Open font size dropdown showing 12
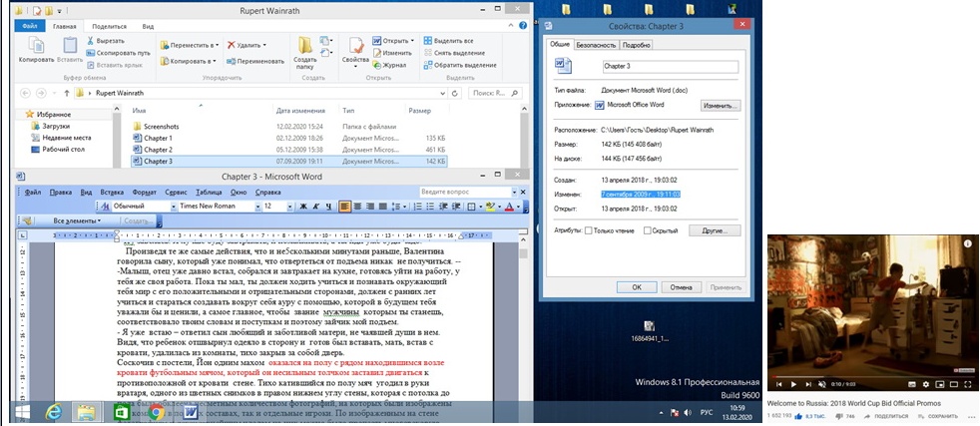Viewport: 980px width, 426px height. [x=290, y=207]
